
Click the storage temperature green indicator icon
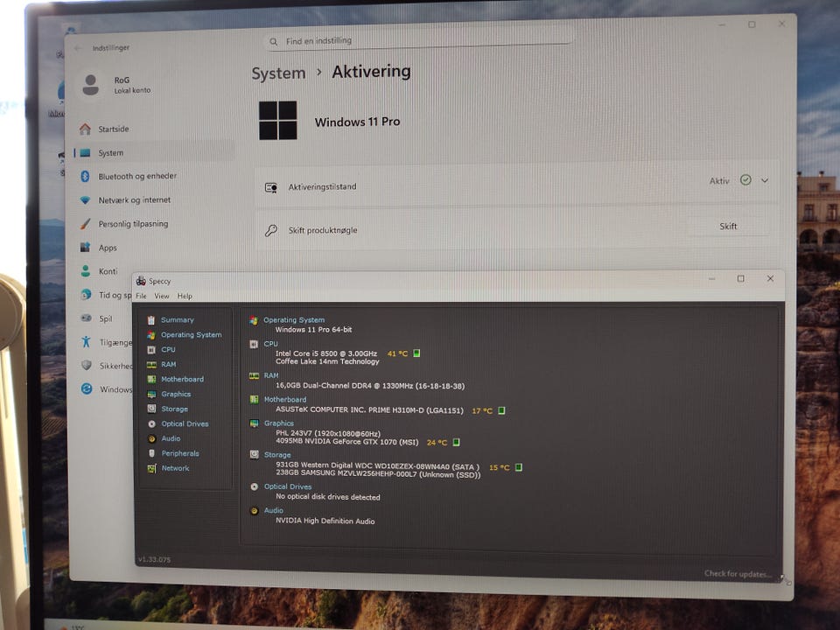pos(519,467)
